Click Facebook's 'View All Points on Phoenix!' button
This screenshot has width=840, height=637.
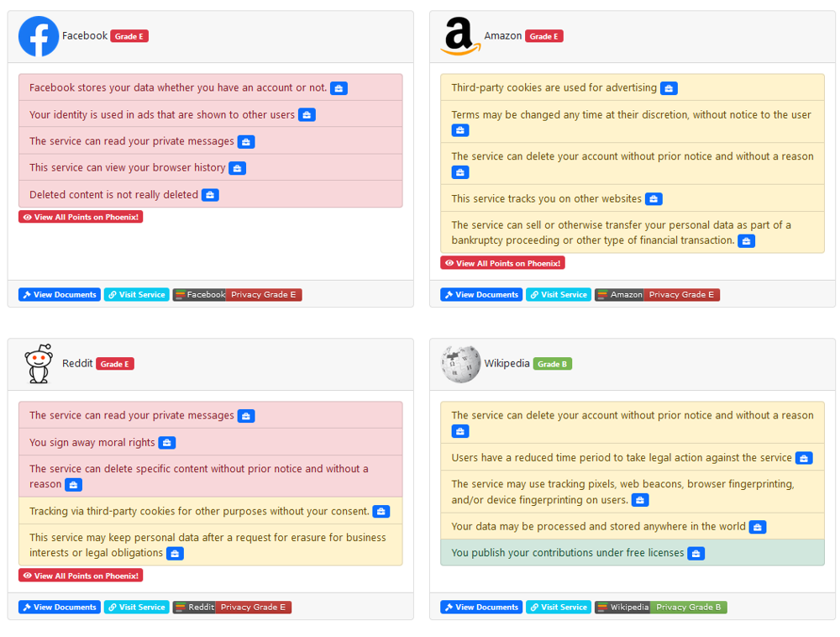pyautogui.click(x=81, y=217)
